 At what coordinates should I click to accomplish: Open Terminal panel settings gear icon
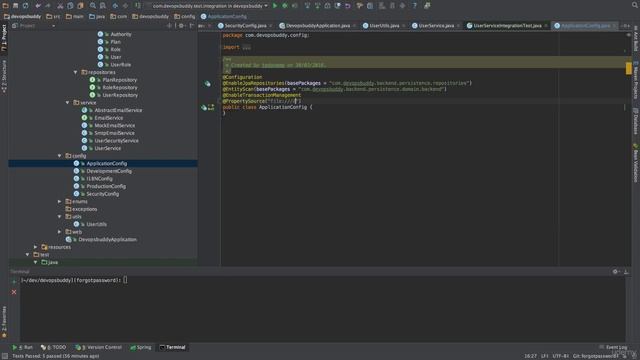point(616,271)
